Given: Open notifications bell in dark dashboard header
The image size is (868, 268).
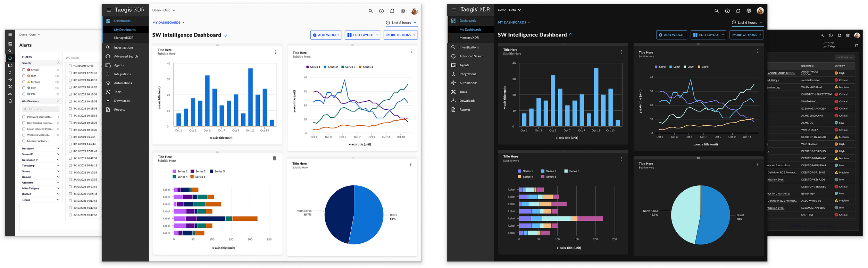Looking at the screenshot, I should (x=738, y=11).
